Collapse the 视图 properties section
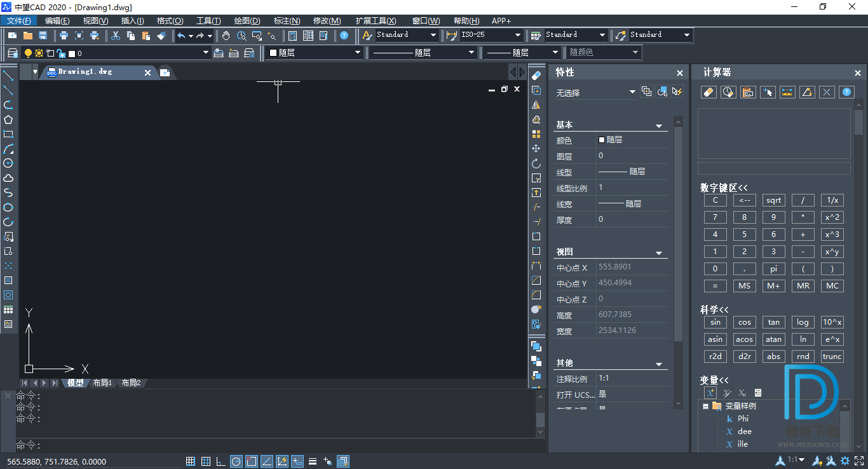Image resolution: width=868 pixels, height=469 pixels. tap(659, 253)
